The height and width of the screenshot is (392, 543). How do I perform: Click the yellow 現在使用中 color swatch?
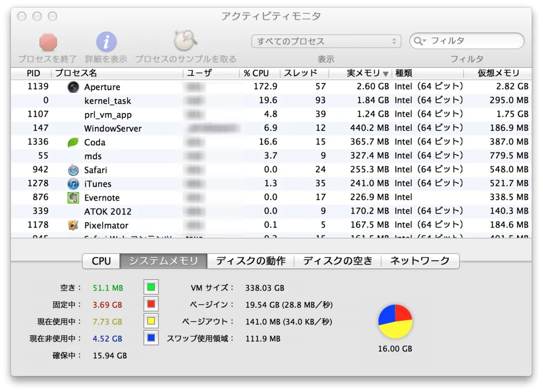pyautogui.click(x=151, y=321)
